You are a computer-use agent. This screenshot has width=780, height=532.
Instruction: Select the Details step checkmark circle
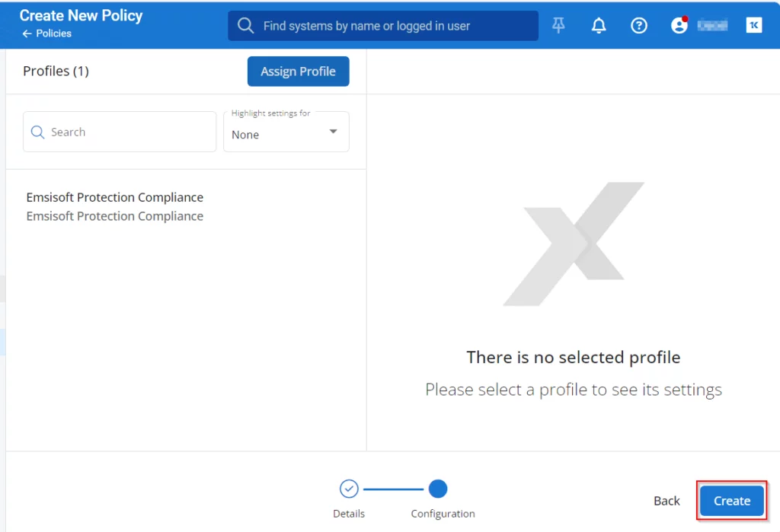tap(349, 489)
